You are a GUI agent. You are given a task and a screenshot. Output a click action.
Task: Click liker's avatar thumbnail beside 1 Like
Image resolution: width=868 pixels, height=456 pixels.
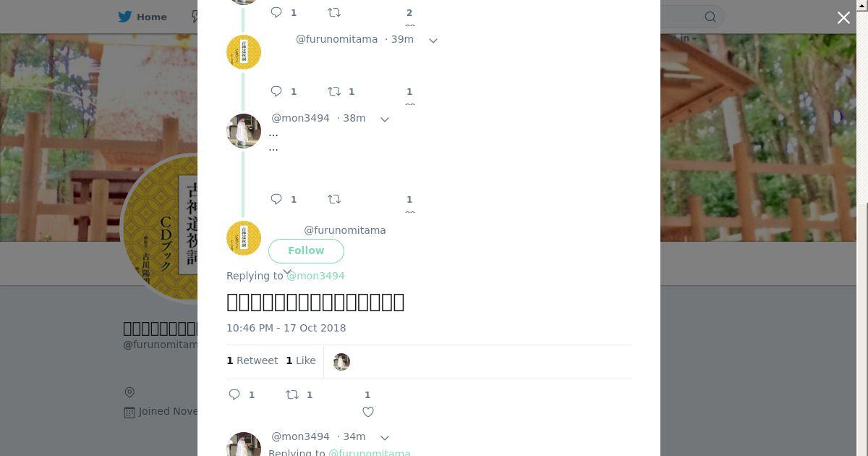(341, 361)
